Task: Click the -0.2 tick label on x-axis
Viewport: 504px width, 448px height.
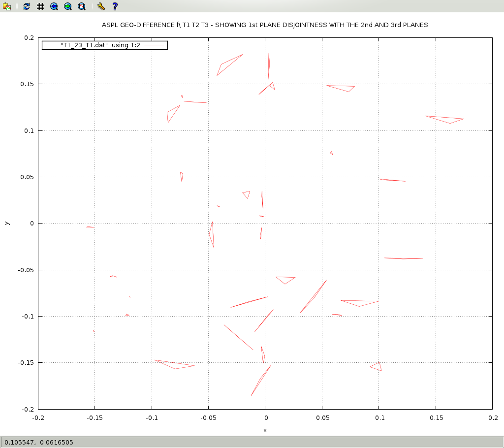Action: 38,417
